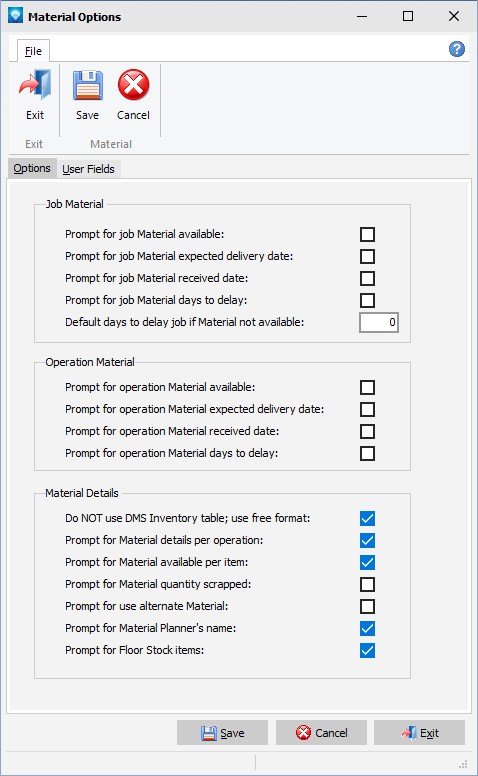Viewport: 478px width, 776px height.
Task: Open the File ribbon tab
Action: (33, 51)
